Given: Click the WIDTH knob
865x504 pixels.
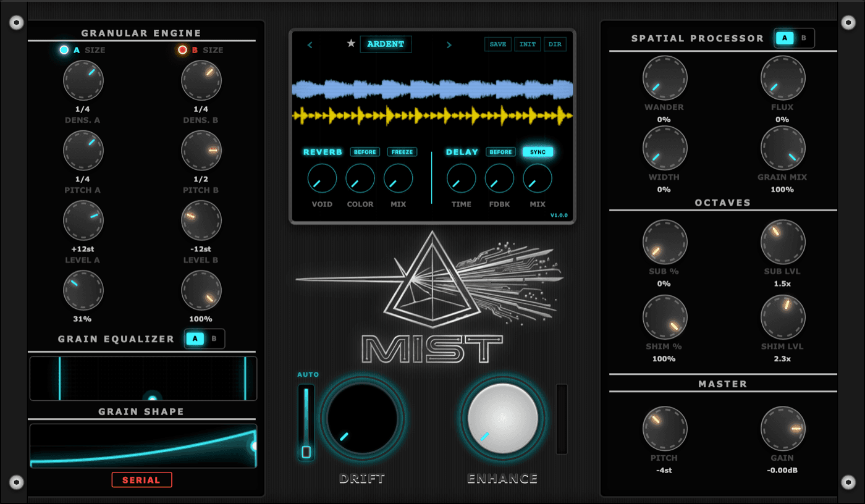Looking at the screenshot, I should click(x=665, y=148).
